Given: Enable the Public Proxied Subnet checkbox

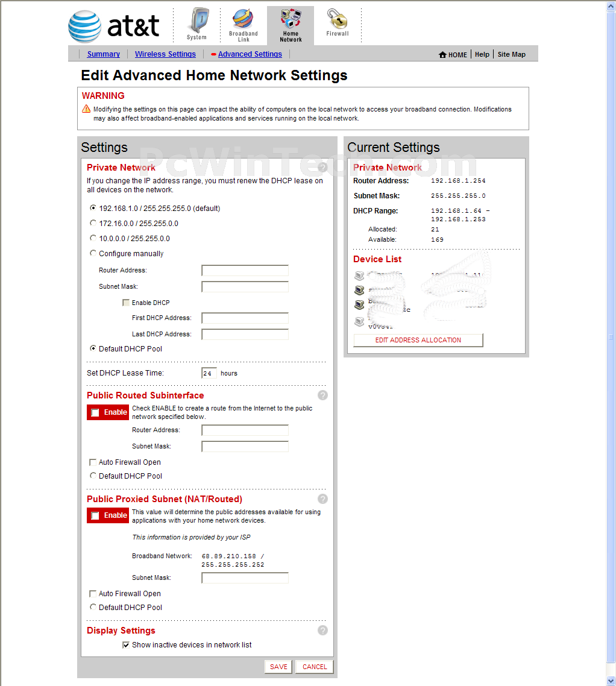Looking at the screenshot, I should coord(95,516).
